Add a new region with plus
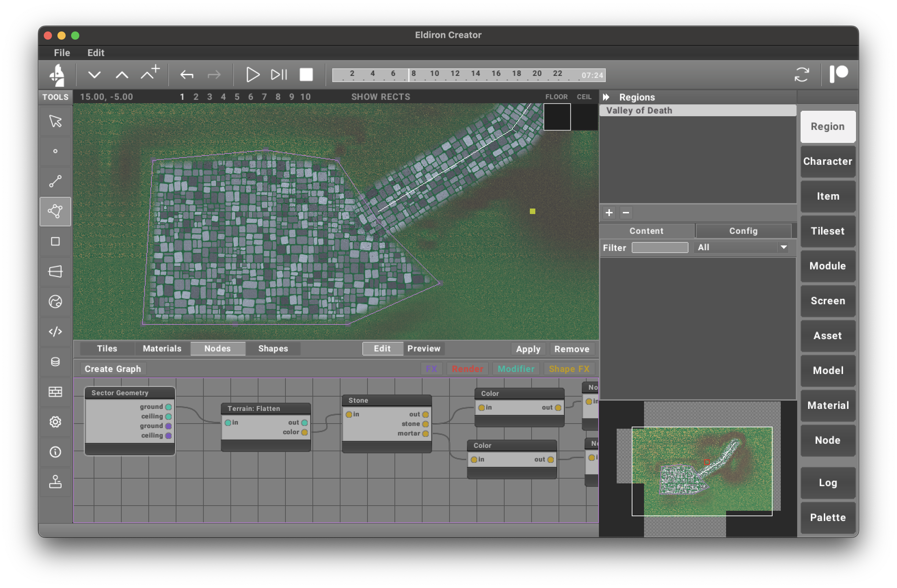The width and height of the screenshot is (897, 588). coord(609,213)
